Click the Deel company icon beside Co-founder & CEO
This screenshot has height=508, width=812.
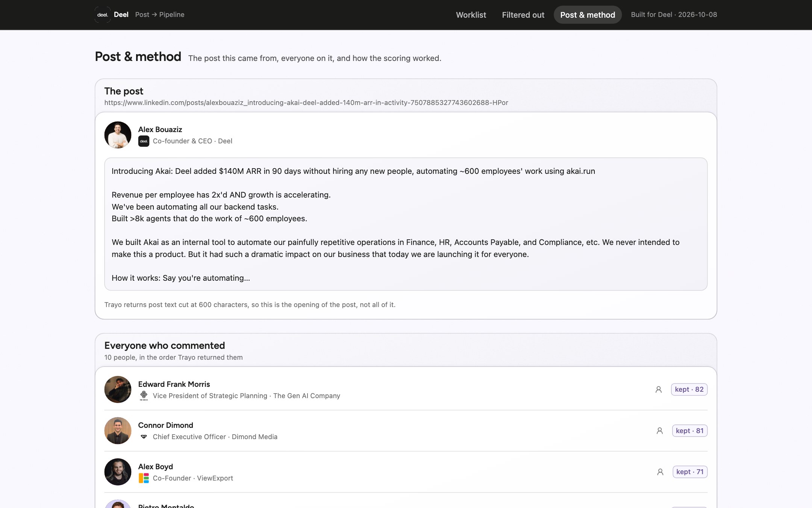(x=144, y=141)
